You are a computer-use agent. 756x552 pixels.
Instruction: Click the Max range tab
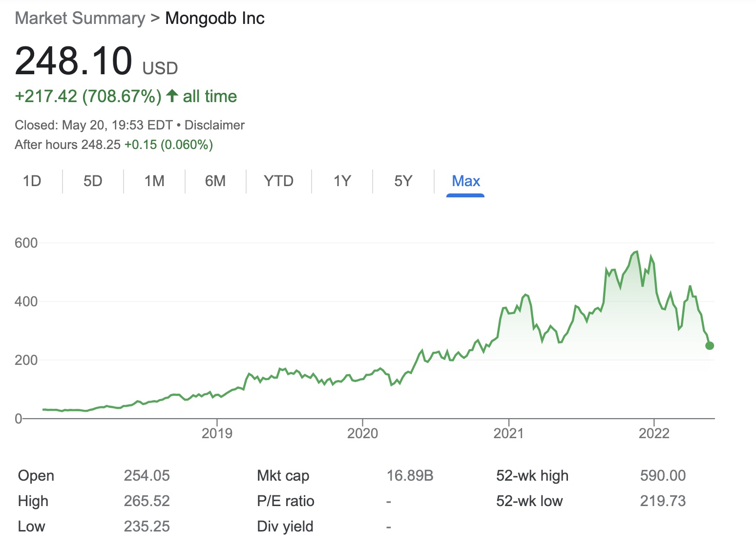[466, 181]
